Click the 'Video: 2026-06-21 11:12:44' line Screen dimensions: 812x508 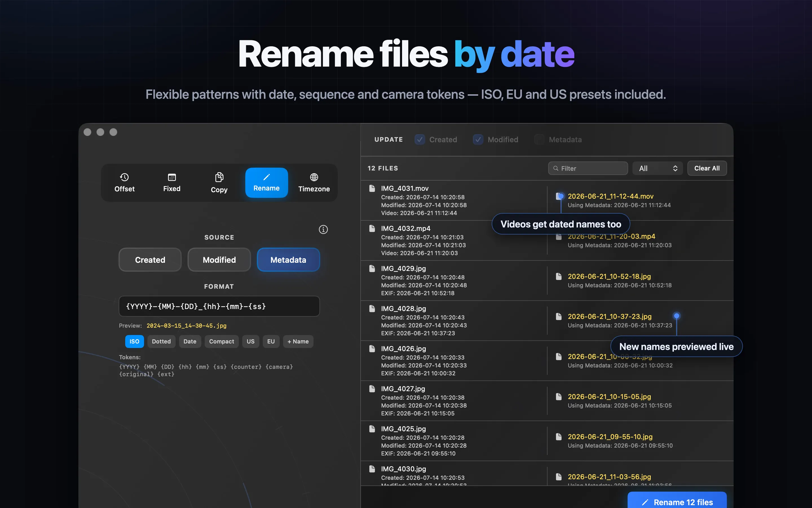[x=419, y=213]
